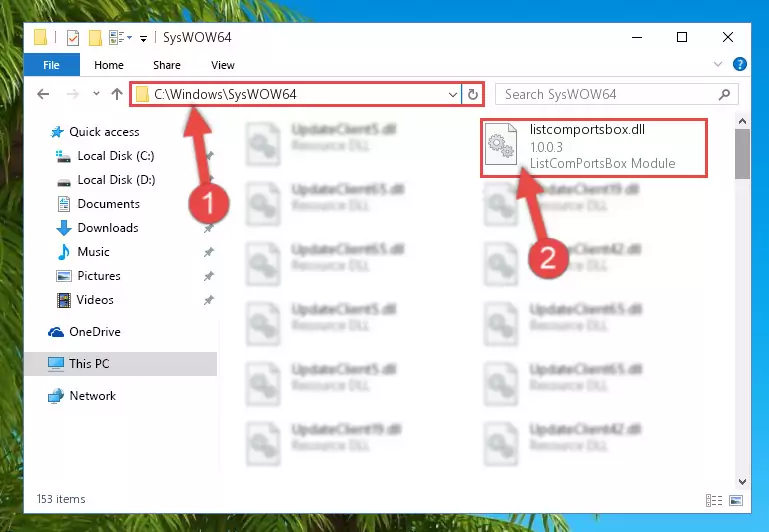The width and height of the screenshot is (769, 532).
Task: Click the Network icon in sidebar
Action: 56,396
